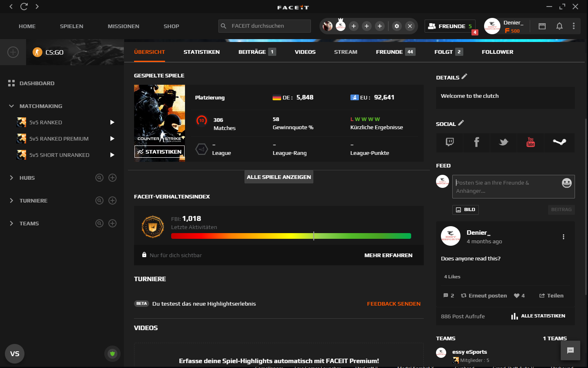The height and width of the screenshot is (368, 588).
Task: Like the post with heart icon
Action: coord(517,296)
